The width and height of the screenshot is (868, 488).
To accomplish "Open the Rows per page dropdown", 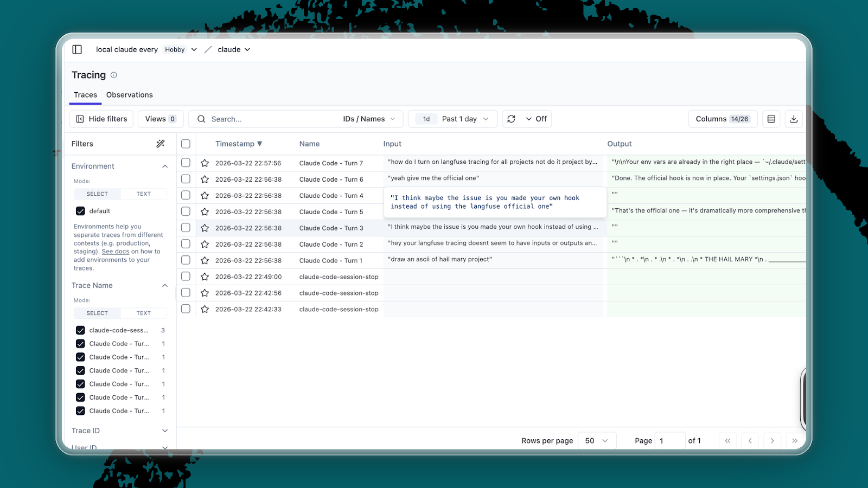I will tap(596, 441).
